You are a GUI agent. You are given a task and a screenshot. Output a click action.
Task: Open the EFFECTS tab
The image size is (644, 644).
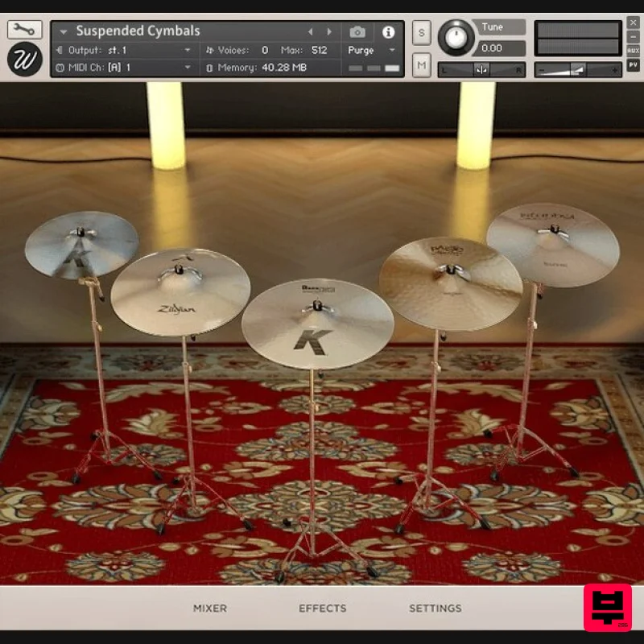[x=322, y=609]
